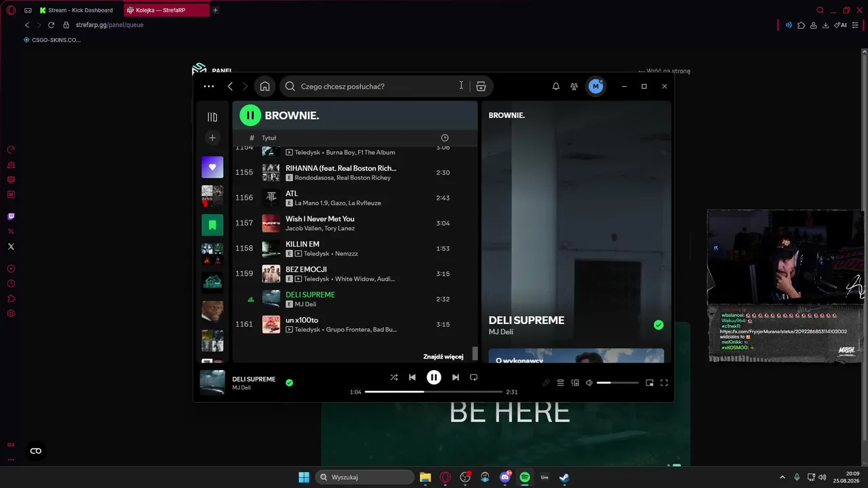Mute Spotify with speaker icon
The height and width of the screenshot is (488, 868).
click(589, 383)
